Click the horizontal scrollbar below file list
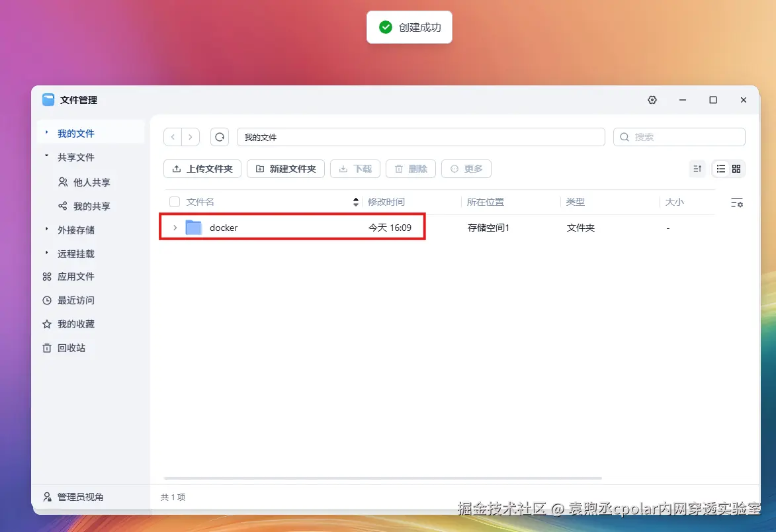This screenshot has width=776, height=532. 383,478
